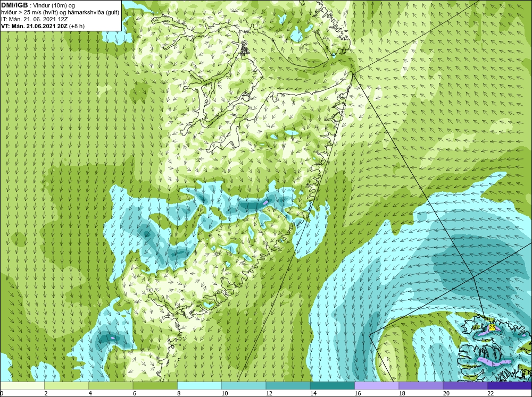Click the 12–14 m/s teal legend swatch
This screenshot has height=397, width=532.
[x=288, y=386]
